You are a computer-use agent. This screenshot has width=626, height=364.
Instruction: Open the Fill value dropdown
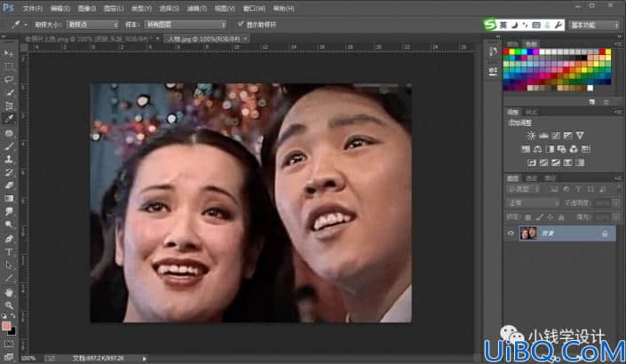coord(615,218)
